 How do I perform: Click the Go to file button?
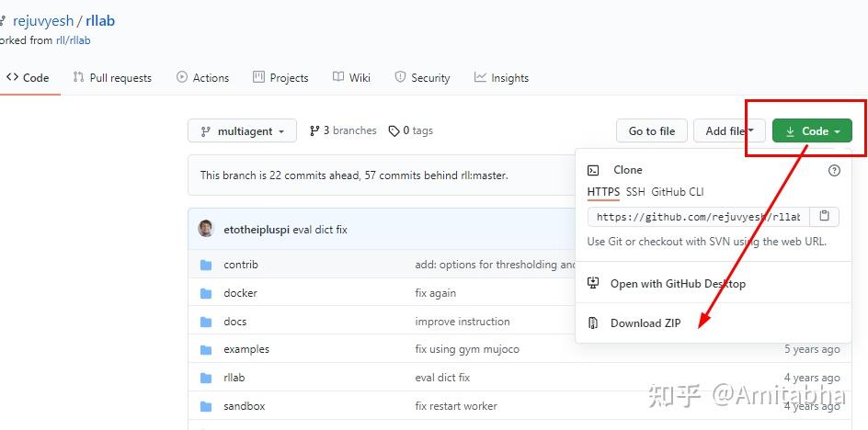pos(651,131)
